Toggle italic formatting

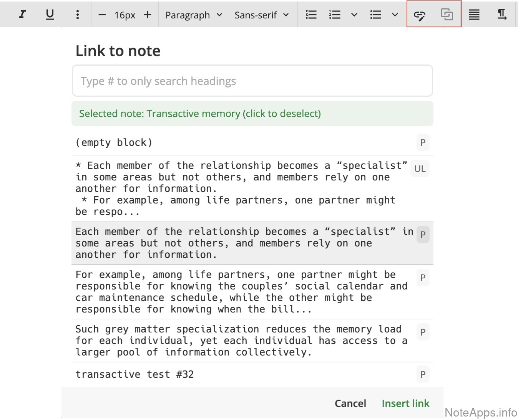click(22, 15)
